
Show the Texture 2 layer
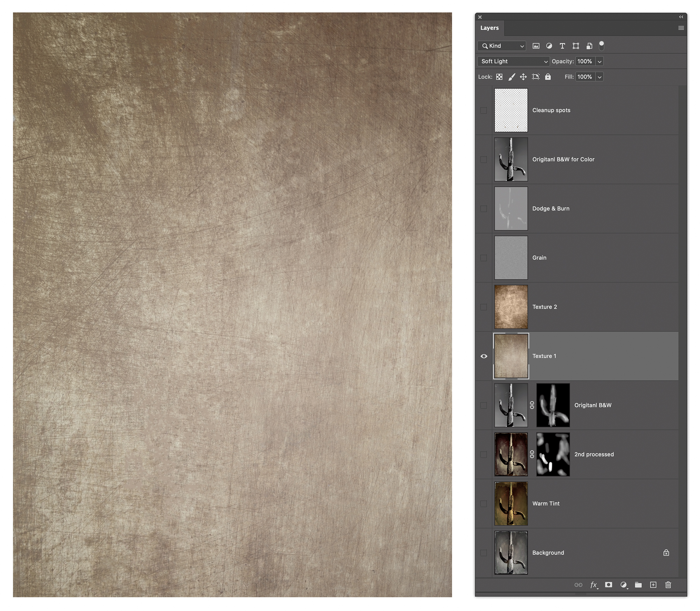coord(484,307)
